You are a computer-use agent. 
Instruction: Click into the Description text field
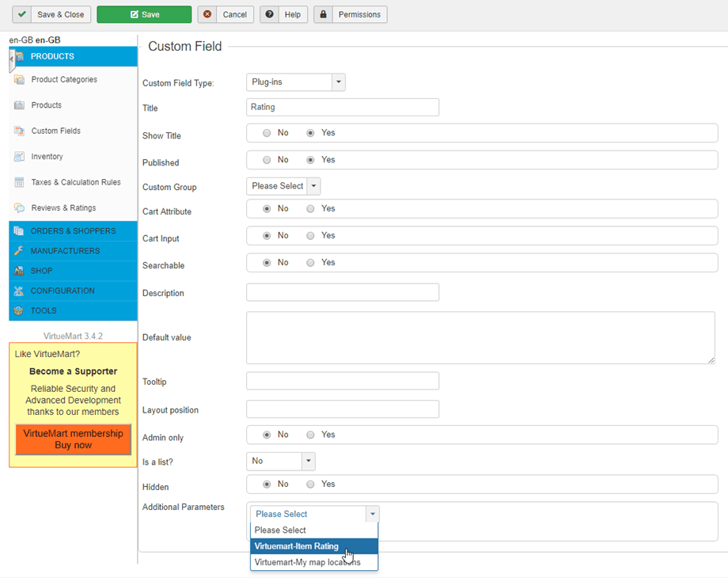click(x=342, y=292)
